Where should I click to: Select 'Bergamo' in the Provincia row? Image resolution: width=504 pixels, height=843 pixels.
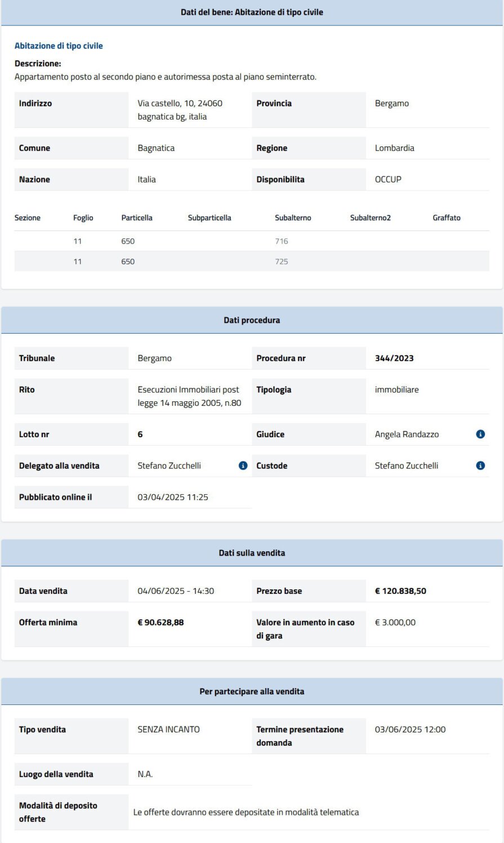[392, 103]
